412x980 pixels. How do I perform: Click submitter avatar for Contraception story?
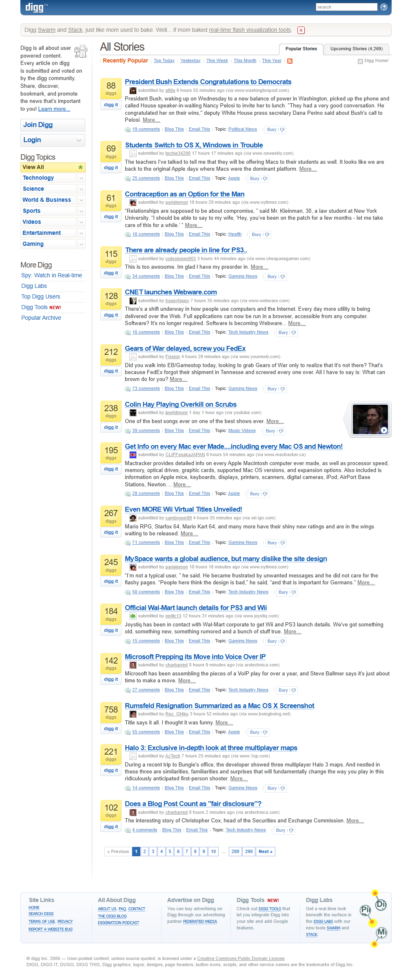133,203
